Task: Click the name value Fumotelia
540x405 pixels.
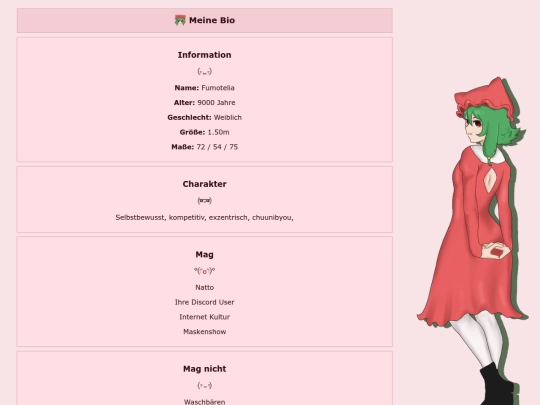Action: tap(218, 88)
